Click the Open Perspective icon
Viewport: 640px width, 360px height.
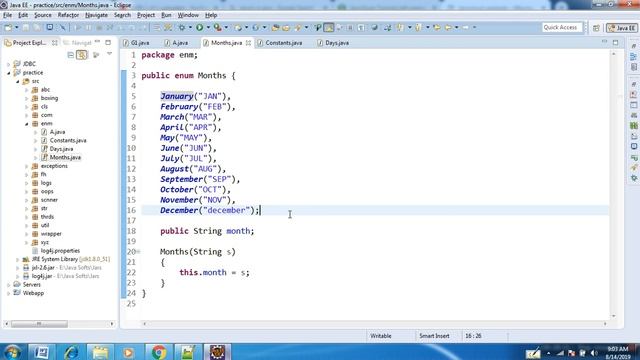(596, 28)
